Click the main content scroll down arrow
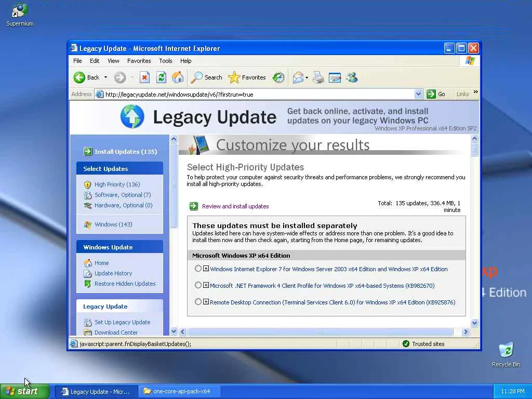Image resolution: width=532 pixels, height=399 pixels. (474, 323)
